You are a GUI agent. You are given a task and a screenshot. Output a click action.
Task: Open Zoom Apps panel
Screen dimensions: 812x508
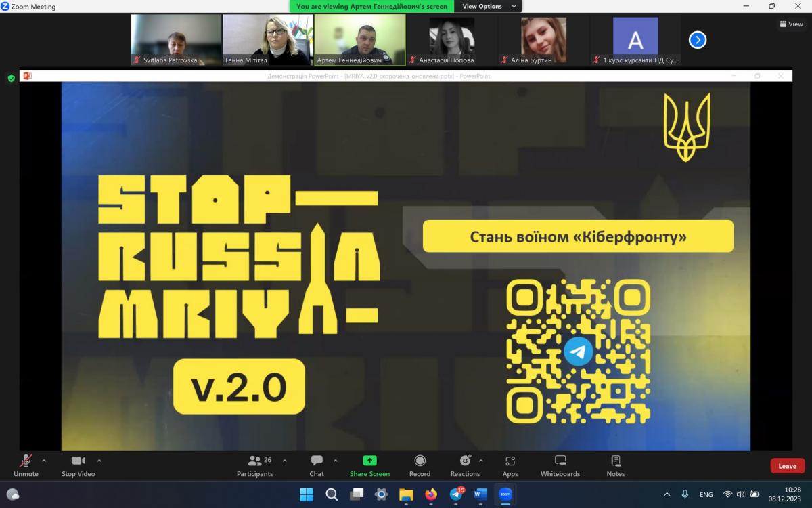coord(510,465)
